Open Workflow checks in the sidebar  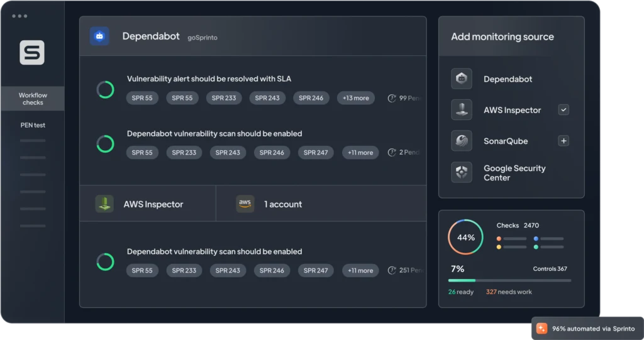point(33,99)
